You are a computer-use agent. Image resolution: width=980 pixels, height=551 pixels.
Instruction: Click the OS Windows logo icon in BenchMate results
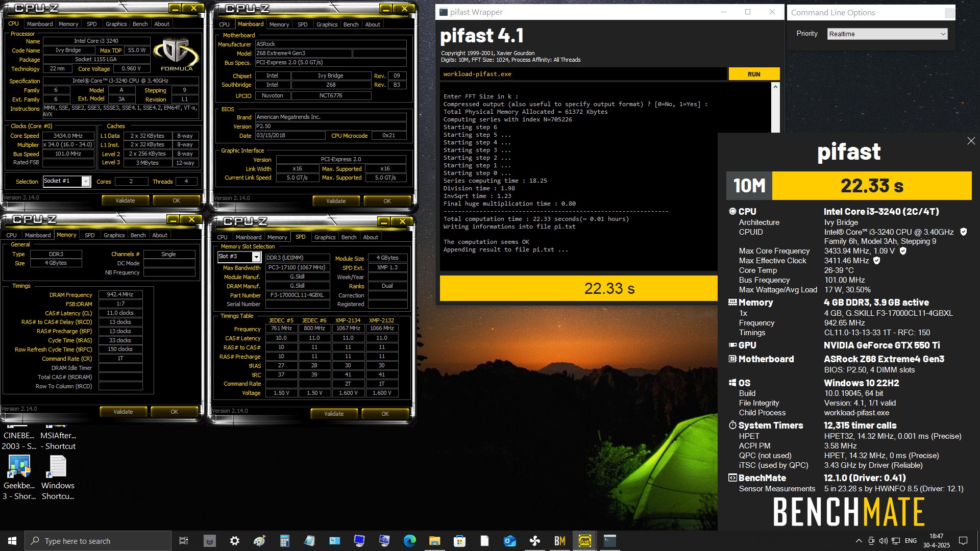pos(732,383)
